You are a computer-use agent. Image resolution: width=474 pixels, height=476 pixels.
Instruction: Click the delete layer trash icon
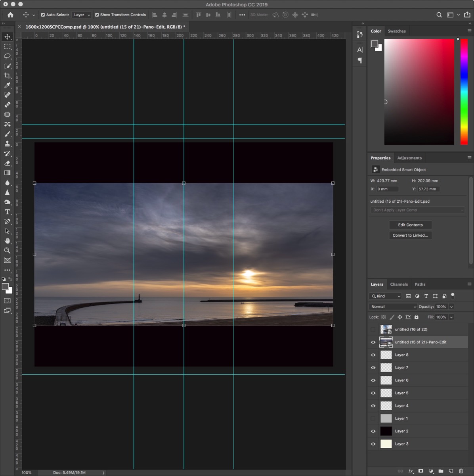click(461, 471)
